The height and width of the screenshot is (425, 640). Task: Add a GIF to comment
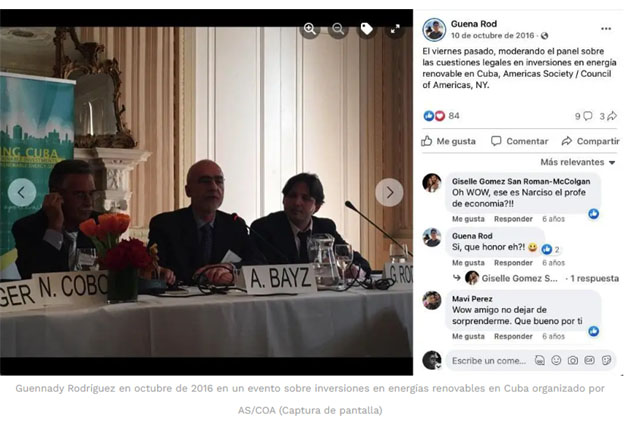click(589, 360)
